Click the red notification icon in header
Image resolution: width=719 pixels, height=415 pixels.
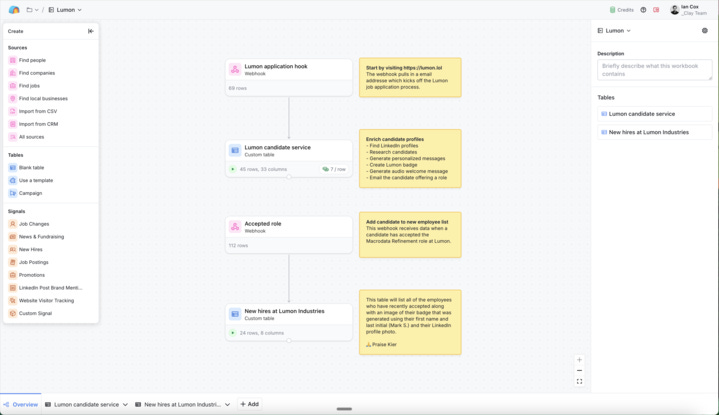coord(656,10)
